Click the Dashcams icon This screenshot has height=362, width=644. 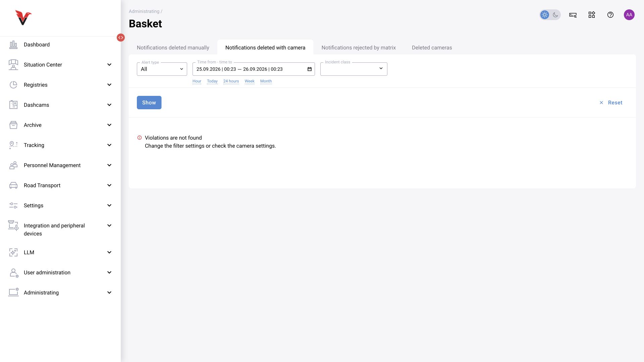tap(13, 105)
